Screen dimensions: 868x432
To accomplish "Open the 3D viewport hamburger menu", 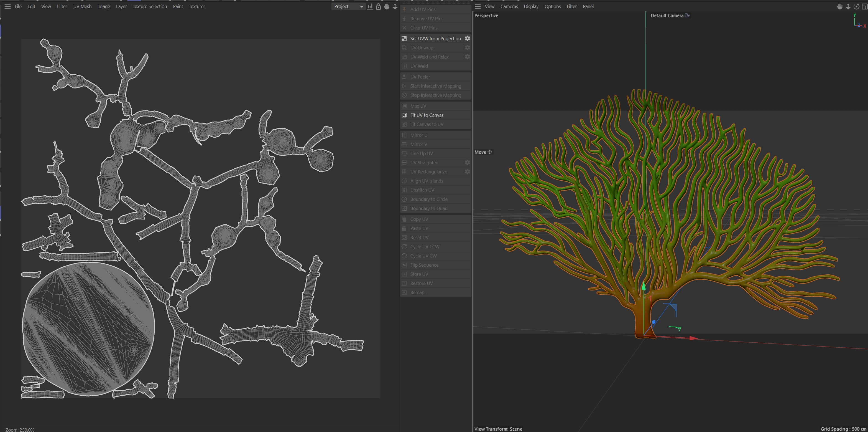I will coord(478,6).
